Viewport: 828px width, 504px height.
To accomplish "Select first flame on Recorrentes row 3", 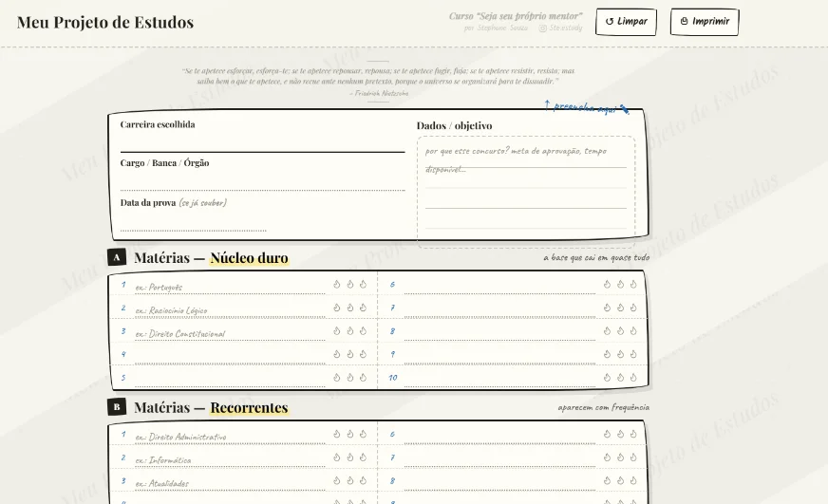I will click(x=337, y=481).
